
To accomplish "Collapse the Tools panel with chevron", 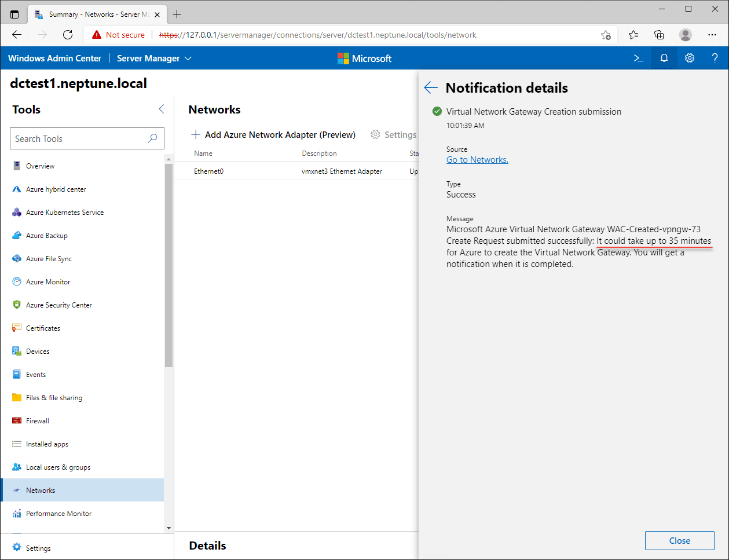I will click(162, 109).
